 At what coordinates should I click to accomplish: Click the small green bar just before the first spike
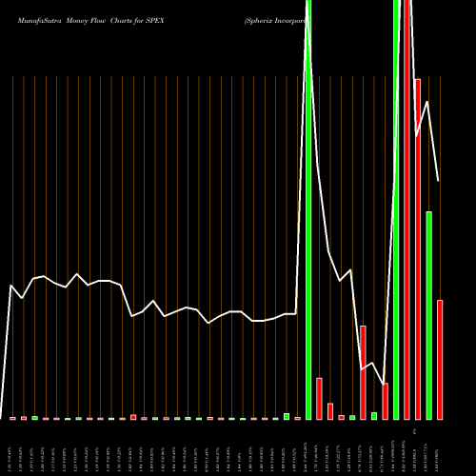point(287,416)
